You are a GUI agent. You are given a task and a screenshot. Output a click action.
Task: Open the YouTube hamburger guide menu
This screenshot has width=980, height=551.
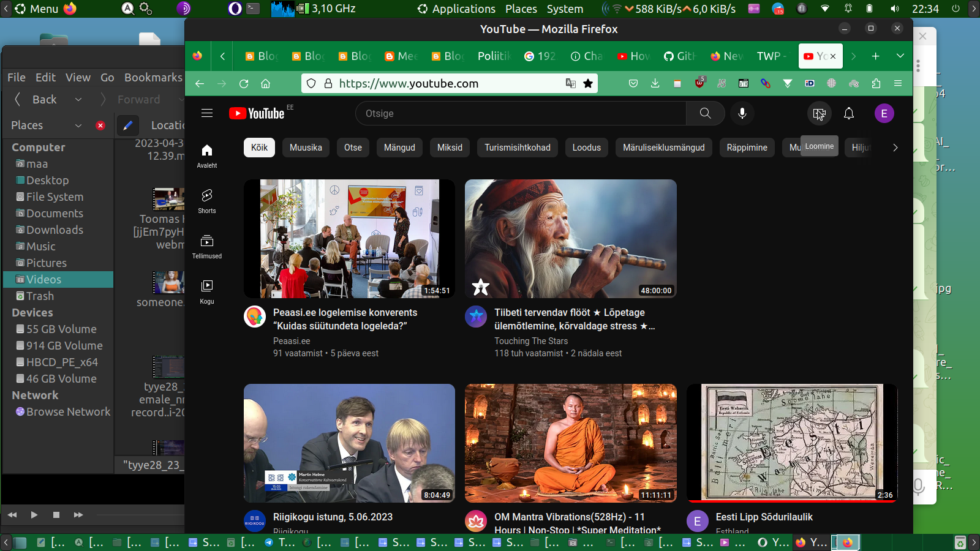pyautogui.click(x=207, y=113)
